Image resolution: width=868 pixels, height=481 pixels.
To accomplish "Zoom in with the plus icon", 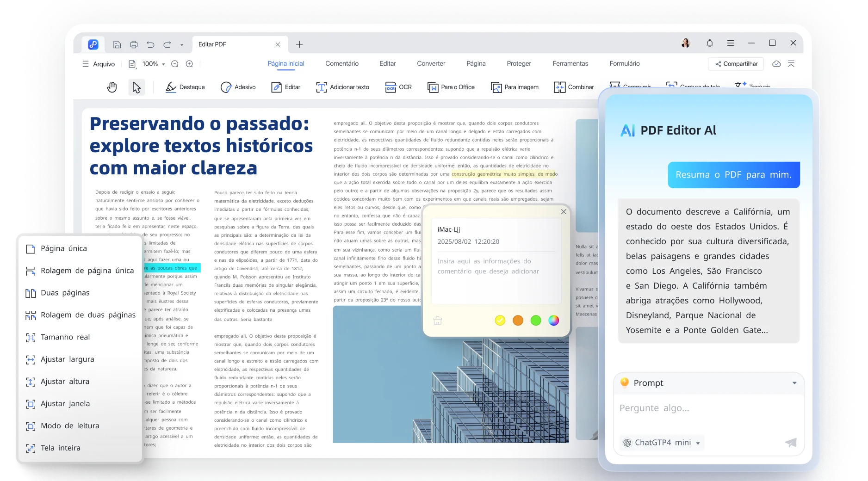I will (189, 64).
